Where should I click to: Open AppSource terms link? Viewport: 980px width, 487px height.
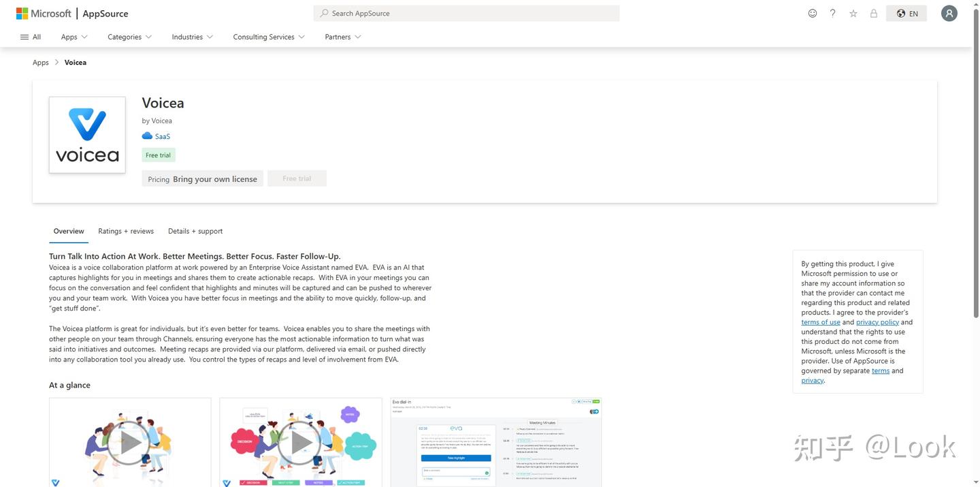(x=881, y=371)
